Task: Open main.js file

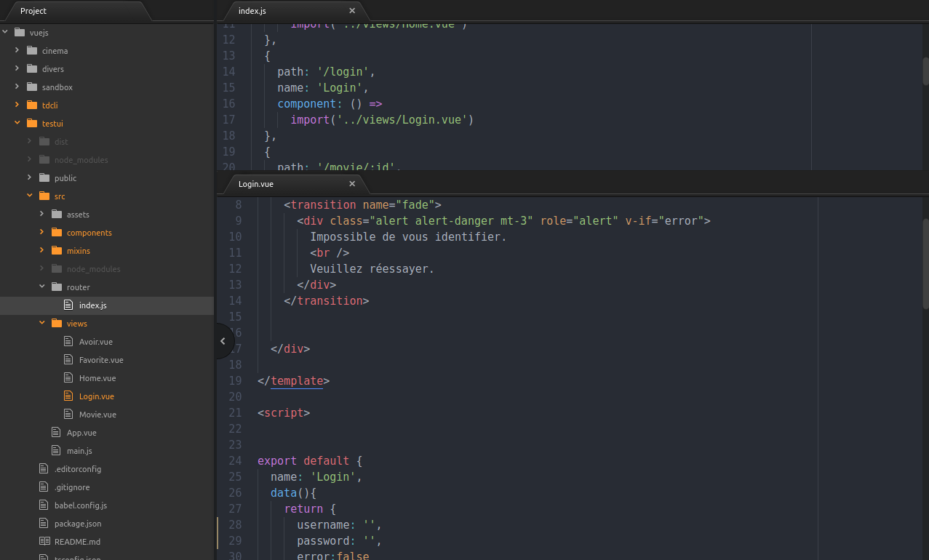Action: coord(79,451)
